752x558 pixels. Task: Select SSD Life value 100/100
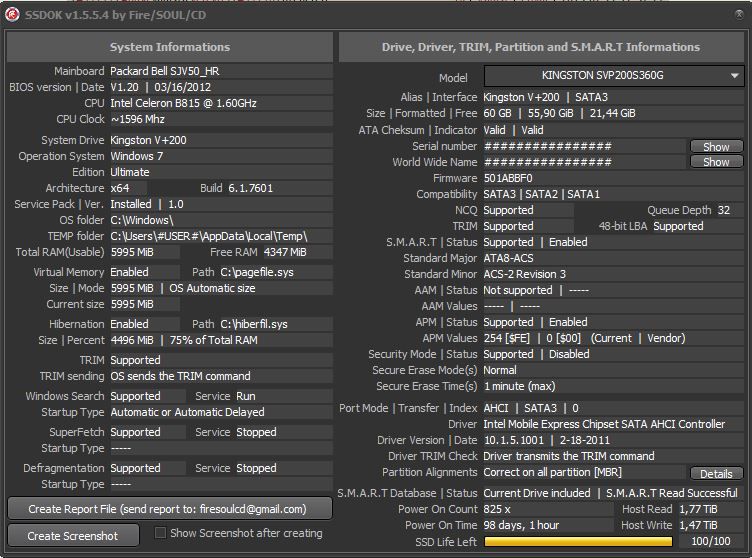tap(711, 541)
